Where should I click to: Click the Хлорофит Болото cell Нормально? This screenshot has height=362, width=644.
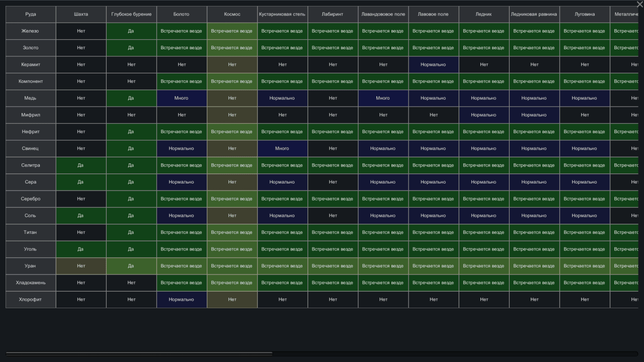tap(182, 299)
